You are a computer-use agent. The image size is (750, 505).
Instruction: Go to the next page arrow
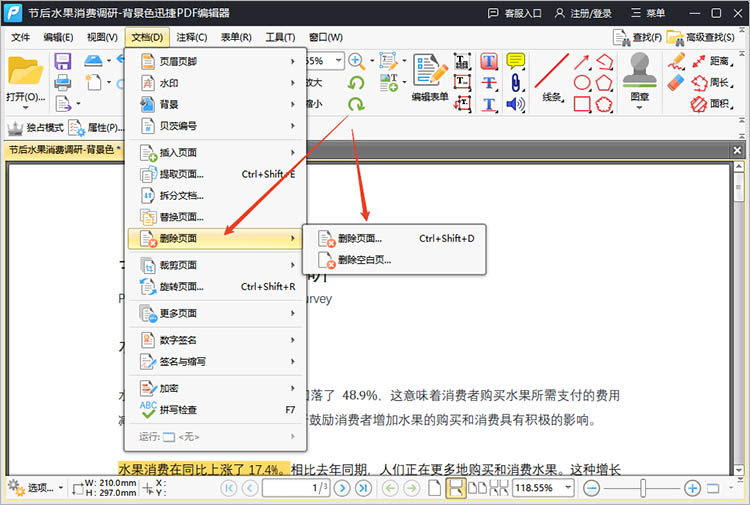(342, 488)
